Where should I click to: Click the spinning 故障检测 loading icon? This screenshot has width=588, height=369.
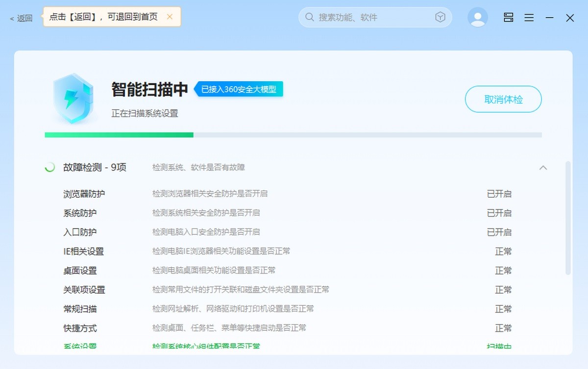point(49,167)
